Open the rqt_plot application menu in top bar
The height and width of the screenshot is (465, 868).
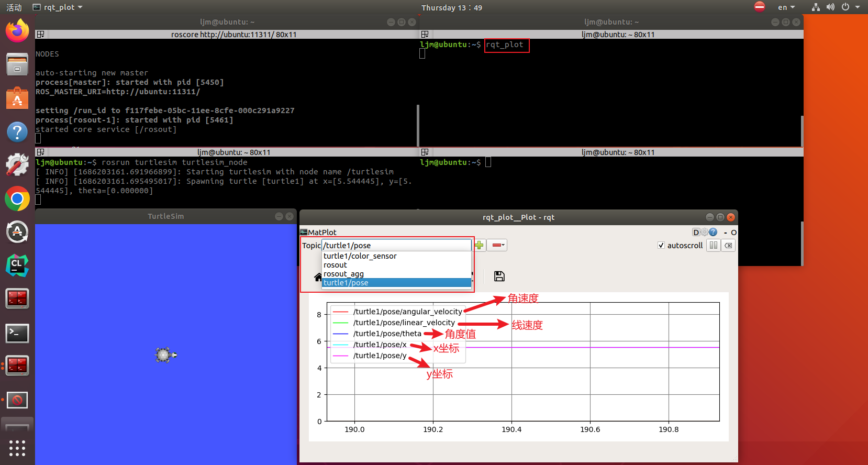pos(58,7)
